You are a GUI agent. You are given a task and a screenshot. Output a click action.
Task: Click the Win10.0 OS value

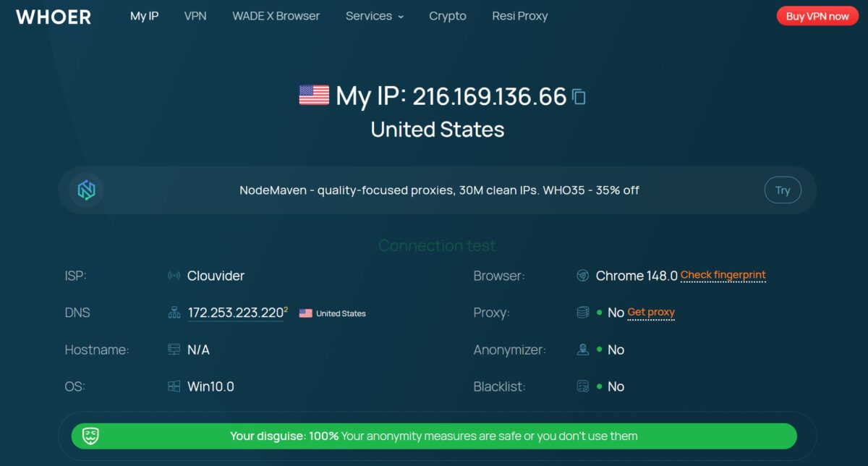pyautogui.click(x=210, y=386)
